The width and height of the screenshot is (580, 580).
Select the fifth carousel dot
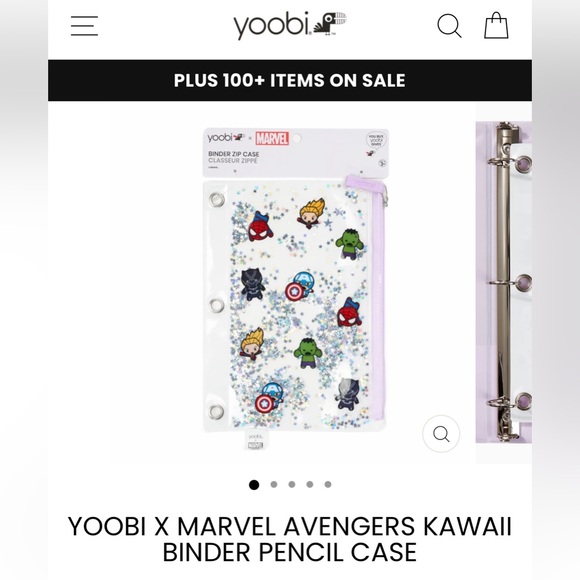pos(328,484)
